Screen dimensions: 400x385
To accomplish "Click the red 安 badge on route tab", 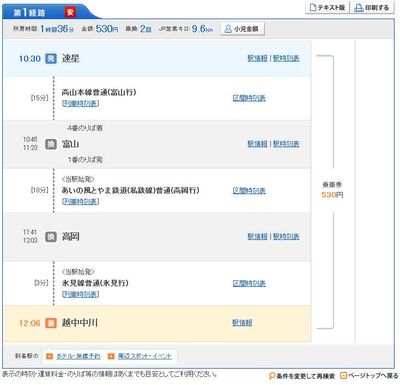I will pos(70,12).
